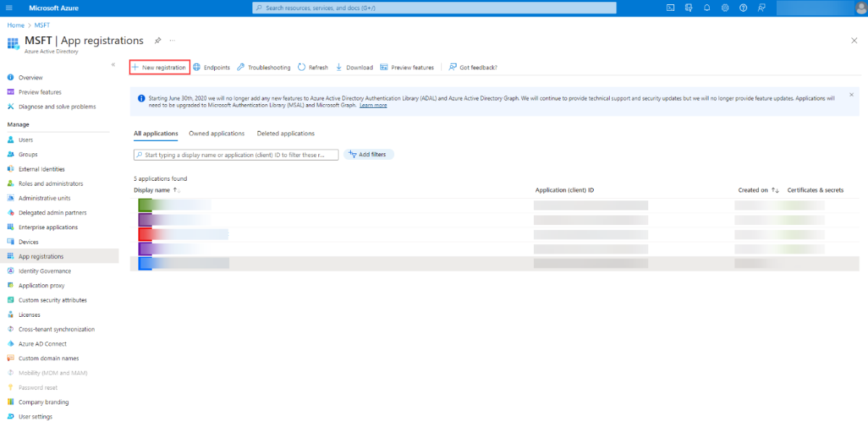Open Cross-tenant synchronization icon in the sidebar
868x421 pixels.
click(11, 329)
